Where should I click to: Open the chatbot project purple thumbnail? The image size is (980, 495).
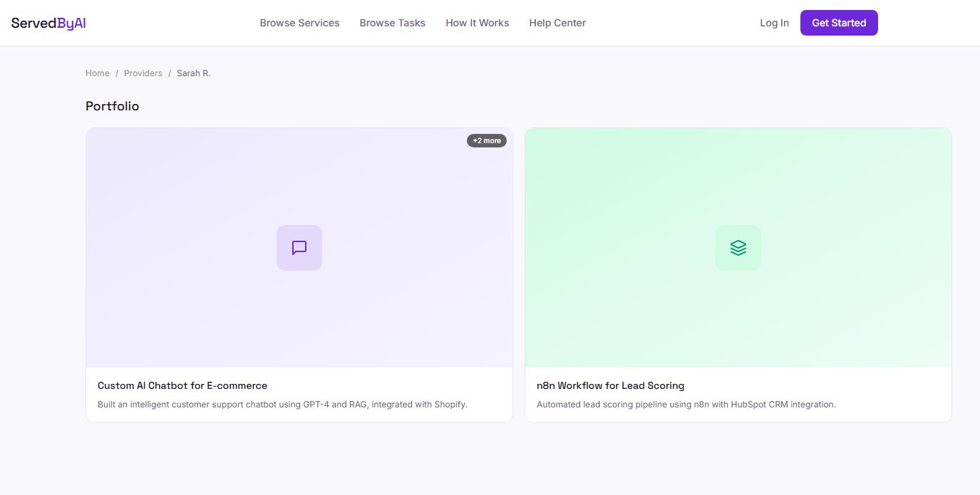pyautogui.click(x=299, y=248)
